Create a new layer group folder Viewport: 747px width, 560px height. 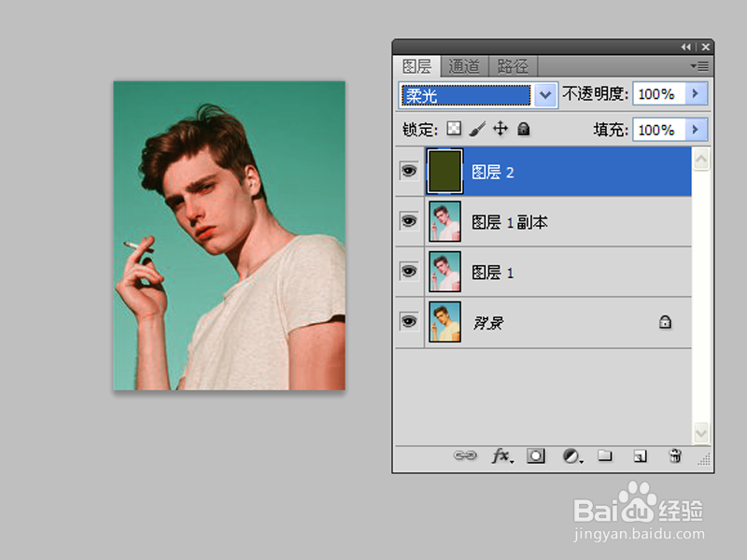coord(605,455)
